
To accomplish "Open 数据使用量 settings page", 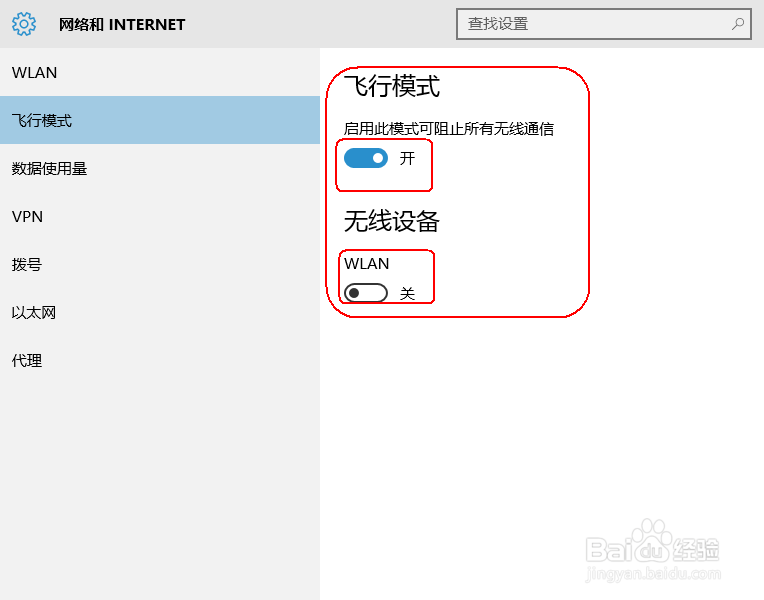I will [160, 168].
